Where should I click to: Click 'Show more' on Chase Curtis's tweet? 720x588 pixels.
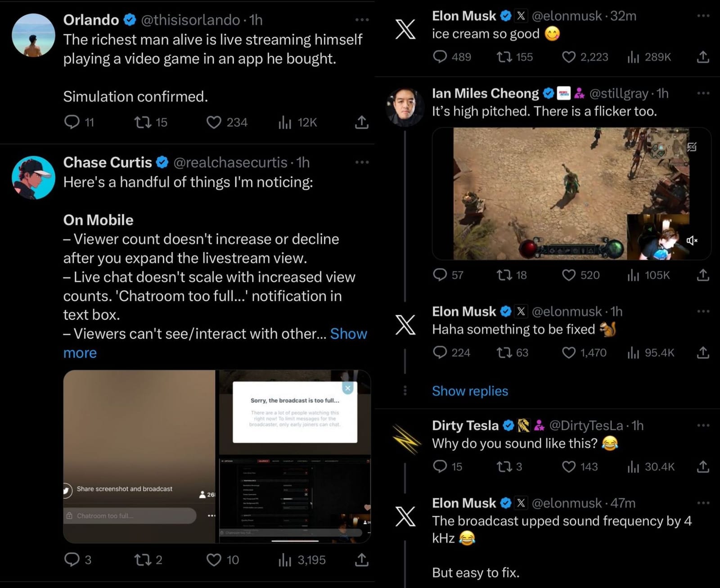pos(349,334)
